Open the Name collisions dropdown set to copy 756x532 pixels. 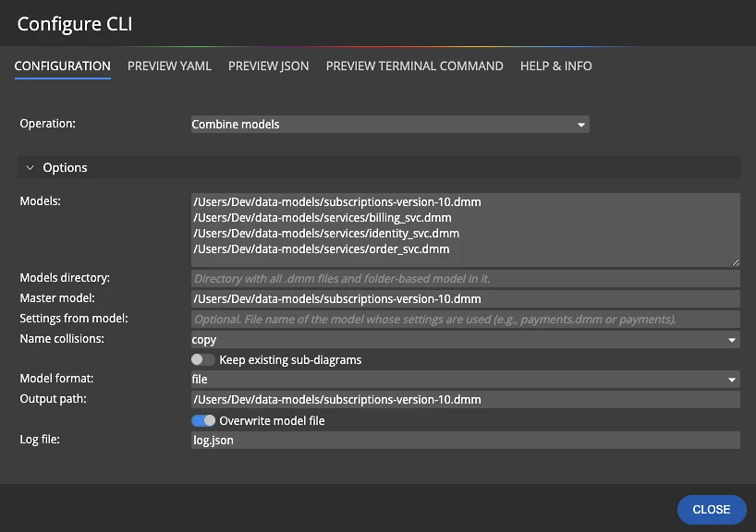pos(465,340)
